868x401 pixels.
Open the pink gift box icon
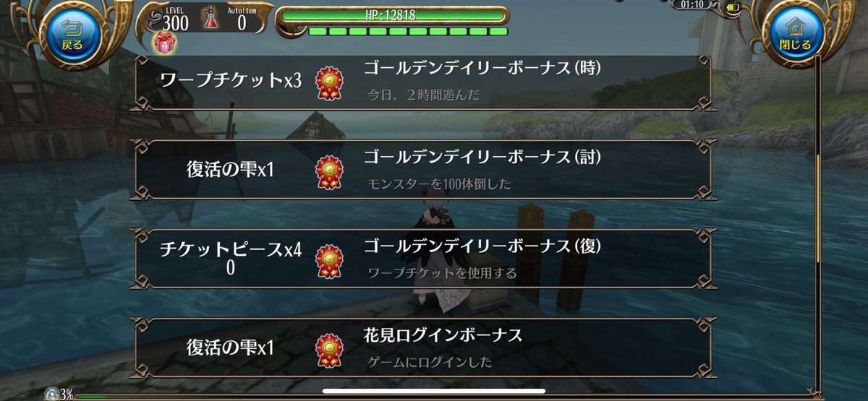[x=164, y=43]
